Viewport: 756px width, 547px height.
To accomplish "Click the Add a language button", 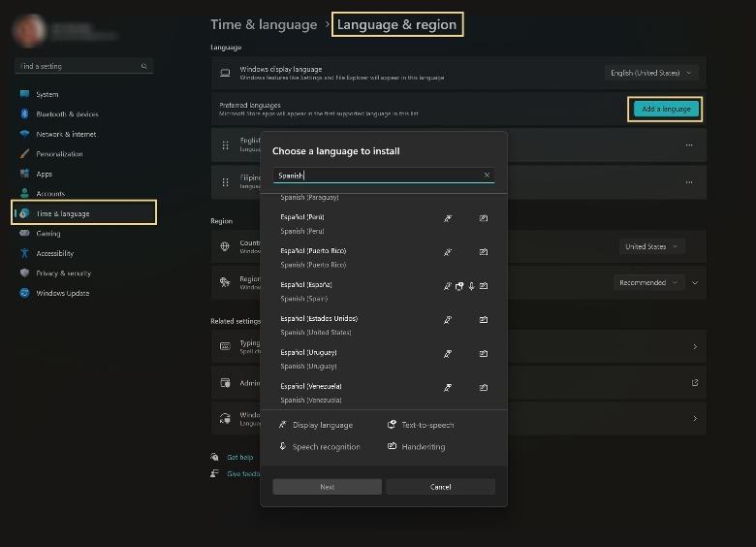I will tap(666, 109).
